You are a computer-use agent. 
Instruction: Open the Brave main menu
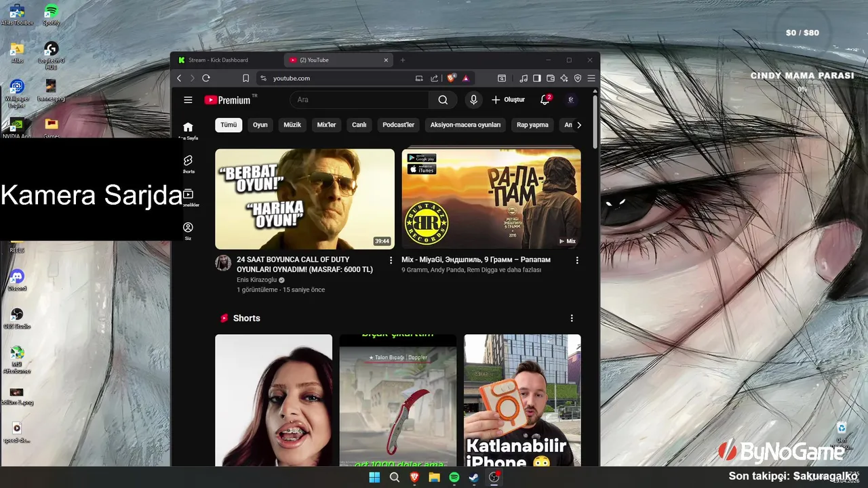pyautogui.click(x=591, y=78)
